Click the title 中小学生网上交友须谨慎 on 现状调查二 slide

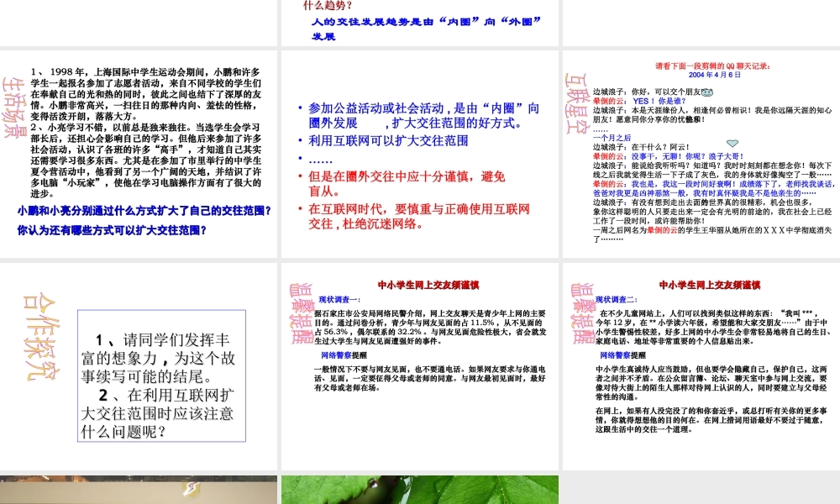[710, 285]
